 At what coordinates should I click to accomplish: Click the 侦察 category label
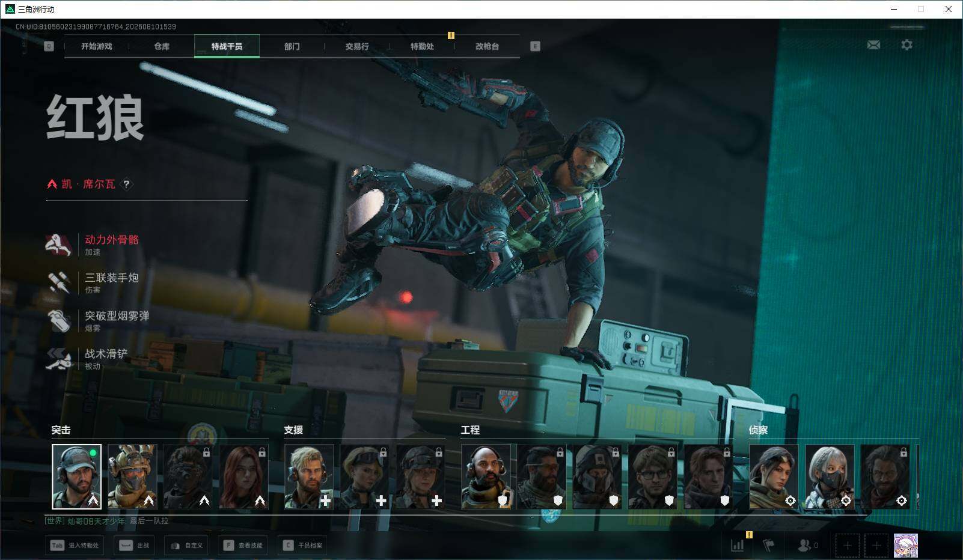(x=758, y=430)
